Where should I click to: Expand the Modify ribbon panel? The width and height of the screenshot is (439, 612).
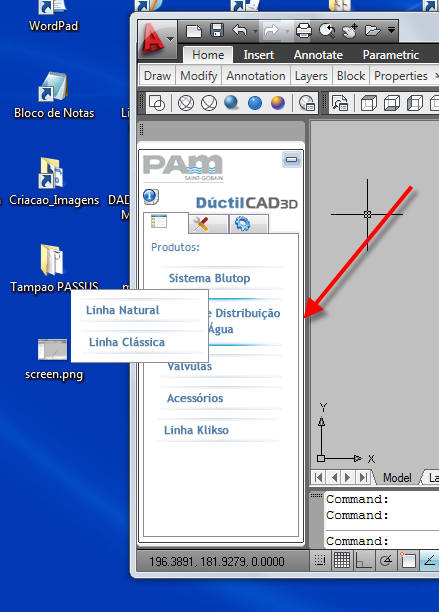tap(199, 75)
